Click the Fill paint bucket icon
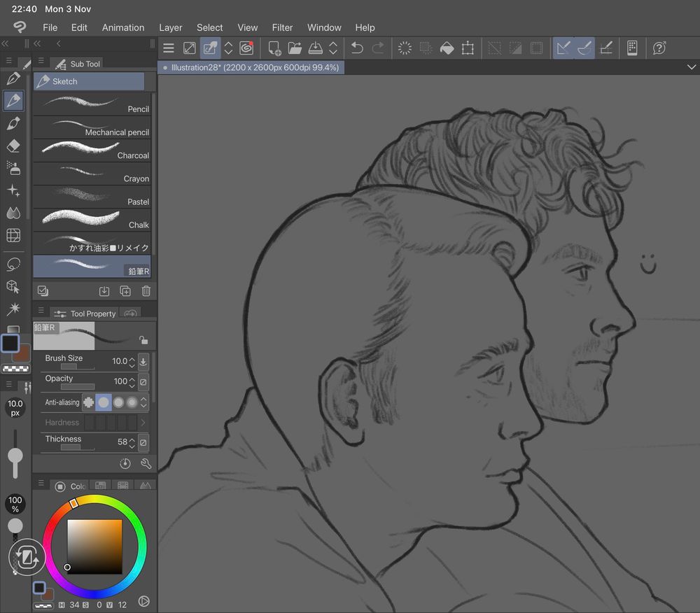This screenshot has height=613, width=700. click(447, 48)
